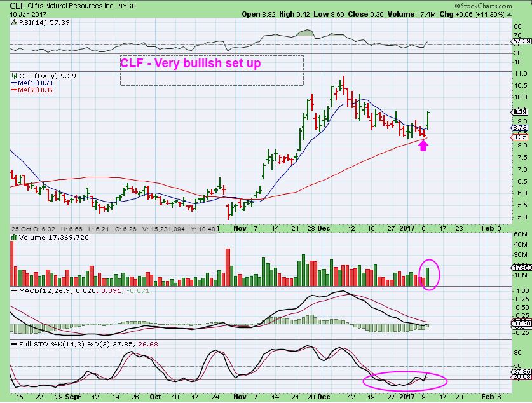Click the Oct label on bottom date axis
This screenshot has width=532, height=403.
coord(155,397)
